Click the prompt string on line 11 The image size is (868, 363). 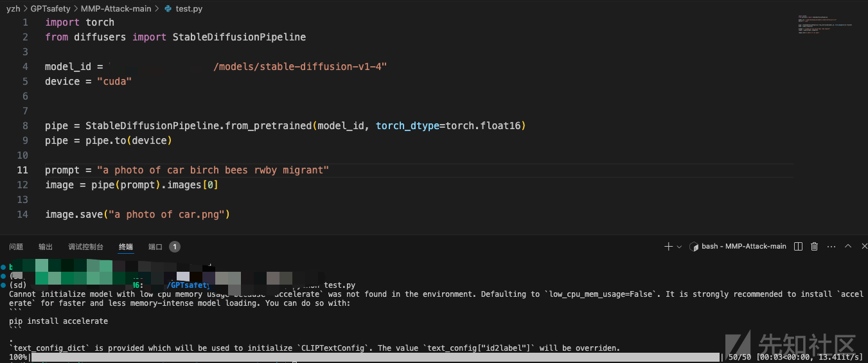click(x=213, y=170)
